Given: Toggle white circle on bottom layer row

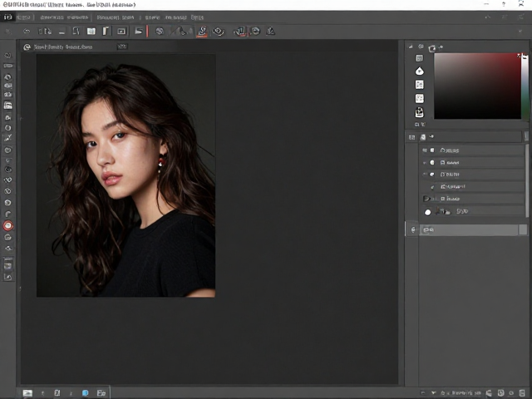Looking at the screenshot, I should click(427, 212).
